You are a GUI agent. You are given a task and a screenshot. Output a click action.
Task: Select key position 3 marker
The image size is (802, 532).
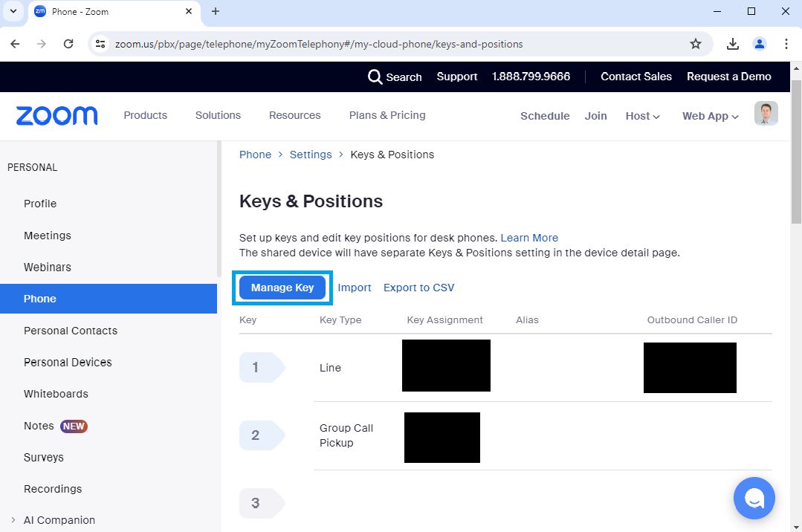(x=262, y=503)
